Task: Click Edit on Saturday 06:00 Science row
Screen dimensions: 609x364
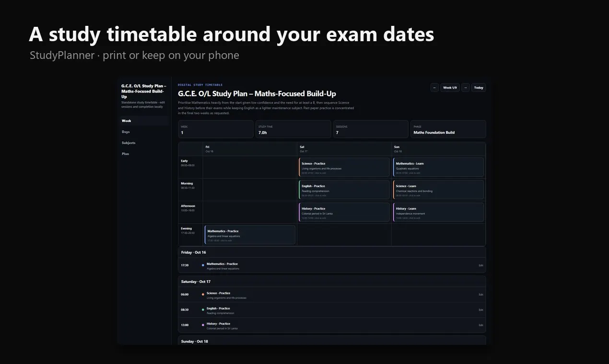Action: tap(481, 295)
